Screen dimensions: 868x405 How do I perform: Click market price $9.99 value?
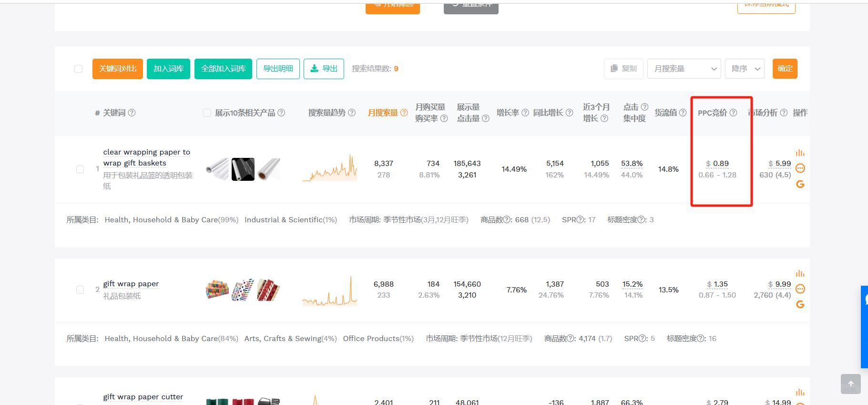780,284
